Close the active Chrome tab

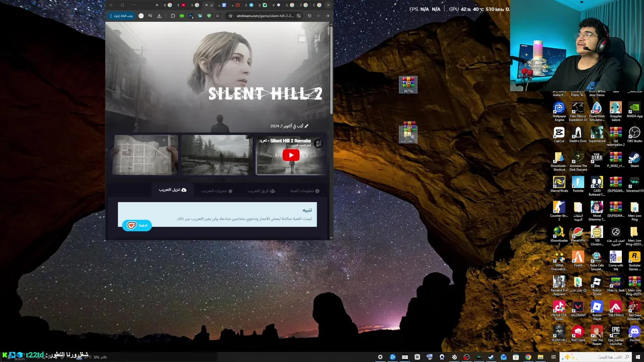(x=206, y=5)
